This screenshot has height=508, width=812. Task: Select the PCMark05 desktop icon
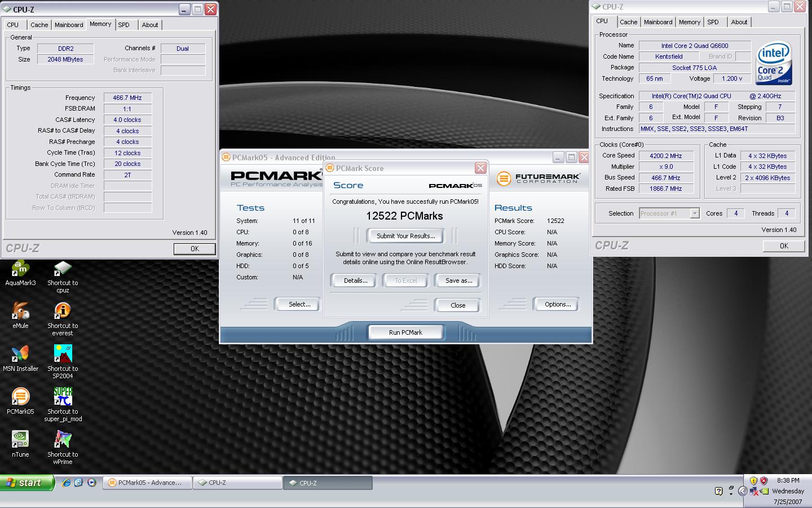coord(20,402)
